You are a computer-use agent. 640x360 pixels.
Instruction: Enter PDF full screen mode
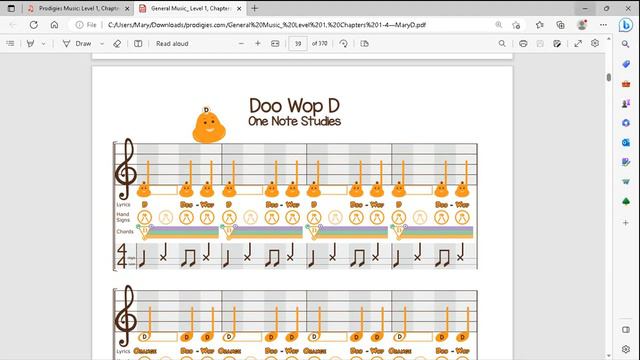point(578,43)
